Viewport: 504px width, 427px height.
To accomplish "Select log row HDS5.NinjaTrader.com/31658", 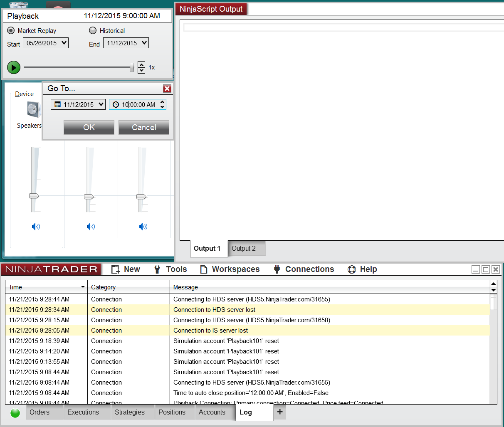I will point(248,320).
